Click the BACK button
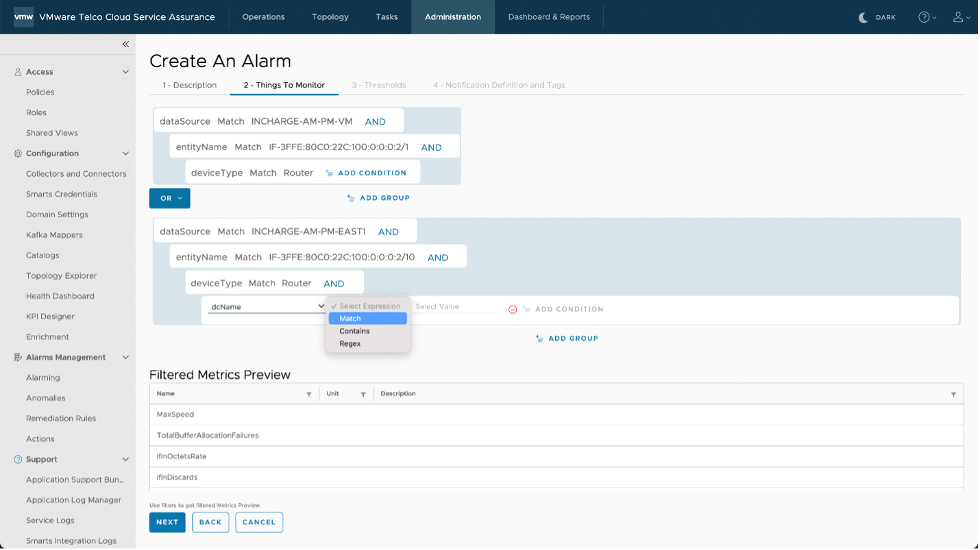Image resolution: width=980 pixels, height=550 pixels. (x=210, y=523)
